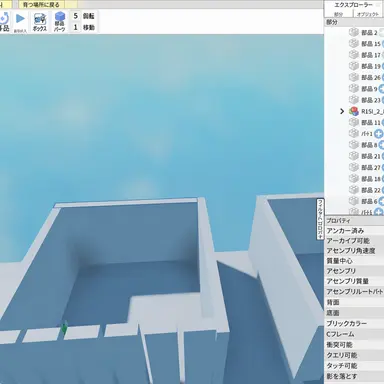Select the アンカー済み property row
This screenshot has width=384, height=384.
[354, 231]
